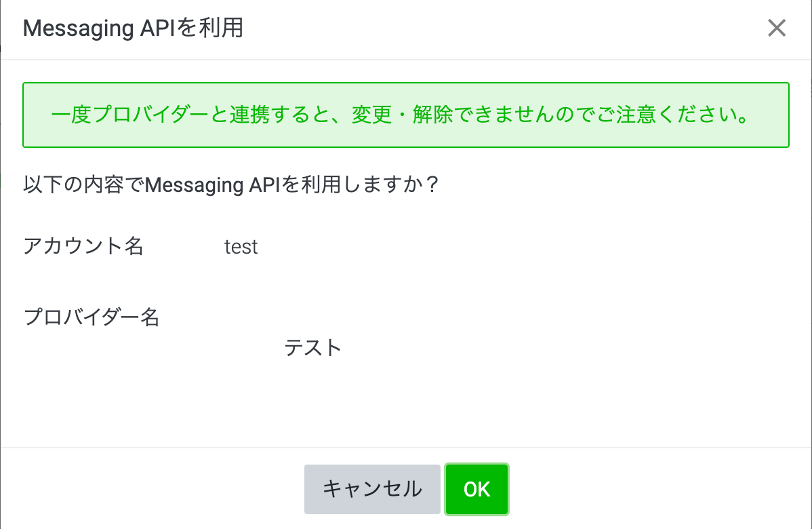Click the green warning banner text
The image size is (812, 529).
(405, 115)
